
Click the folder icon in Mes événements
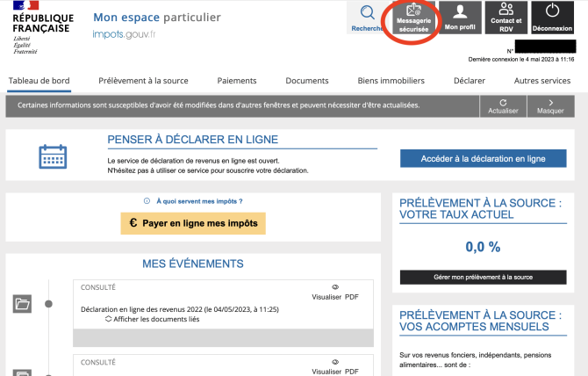point(23,304)
